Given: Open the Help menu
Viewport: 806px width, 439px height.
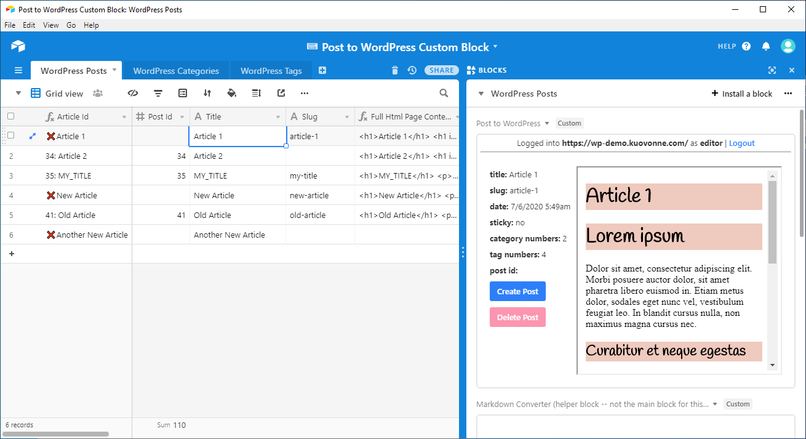Looking at the screenshot, I should pyautogui.click(x=91, y=25).
